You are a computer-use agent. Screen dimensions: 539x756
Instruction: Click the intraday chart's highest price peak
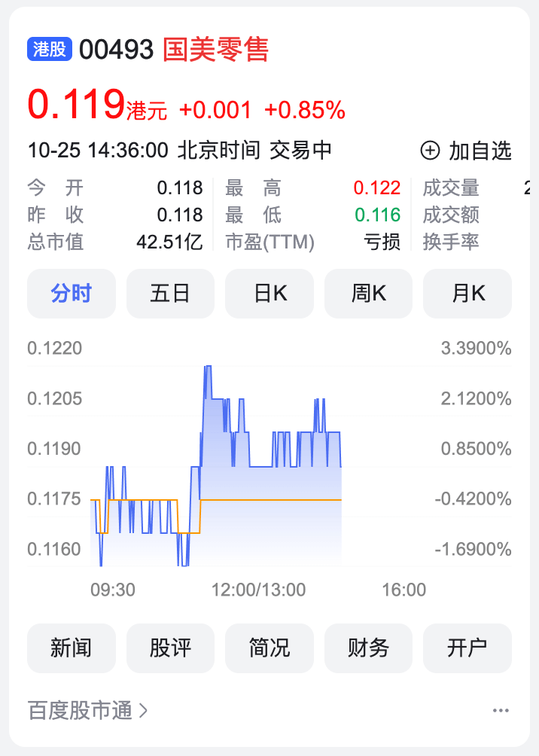(x=208, y=367)
